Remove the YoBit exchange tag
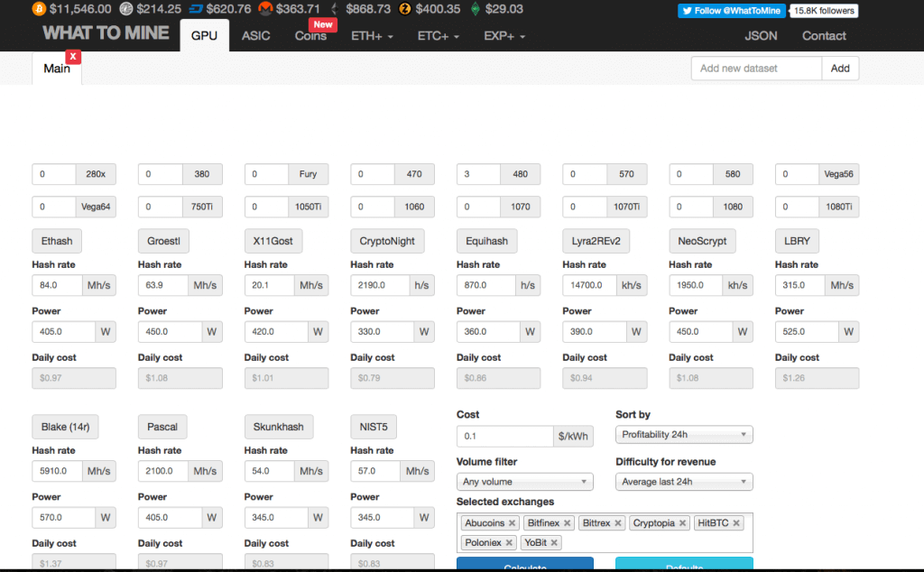Image resolution: width=924 pixels, height=572 pixels. (554, 542)
